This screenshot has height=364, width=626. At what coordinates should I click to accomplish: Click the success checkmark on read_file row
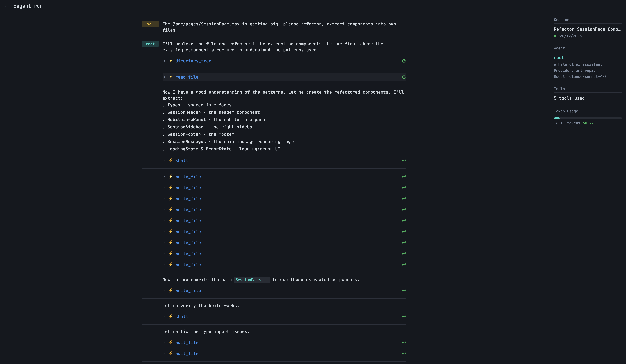click(x=404, y=77)
